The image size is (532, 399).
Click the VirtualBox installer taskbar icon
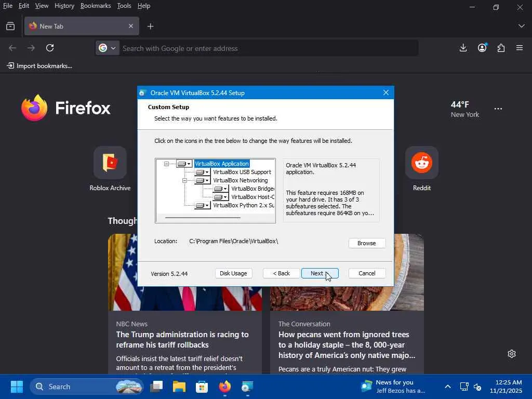(x=247, y=387)
